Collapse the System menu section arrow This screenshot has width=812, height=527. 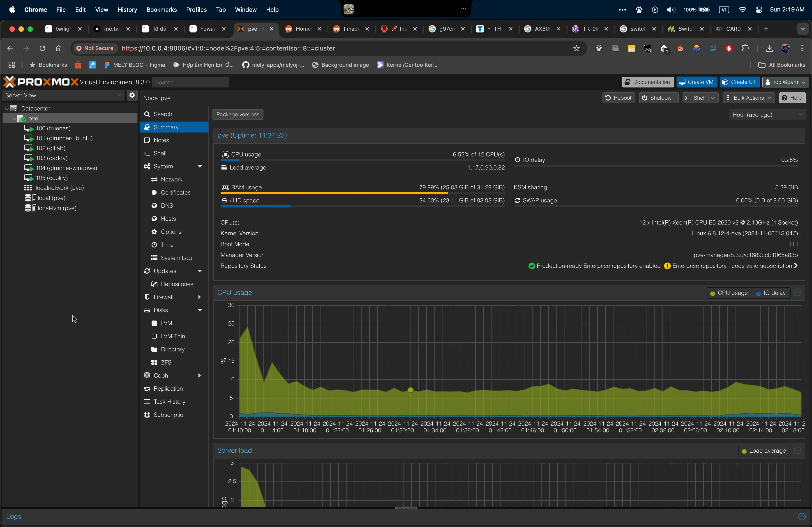click(x=200, y=166)
